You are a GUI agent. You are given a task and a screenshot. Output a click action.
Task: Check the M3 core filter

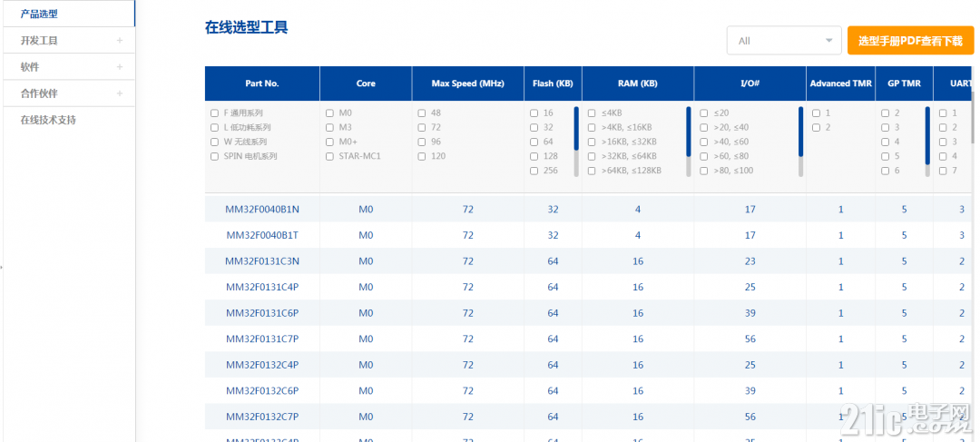(x=330, y=128)
